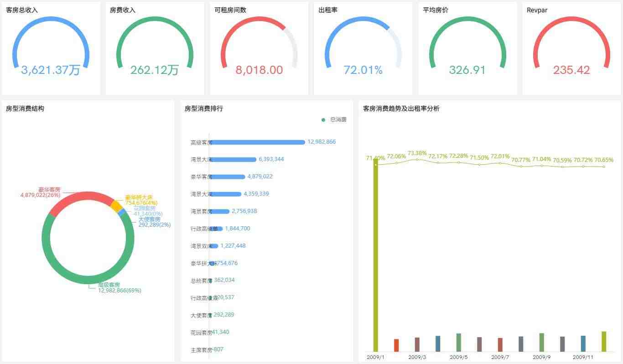Click the 1,844,700 bar value
The image size is (623, 364).
point(238,229)
